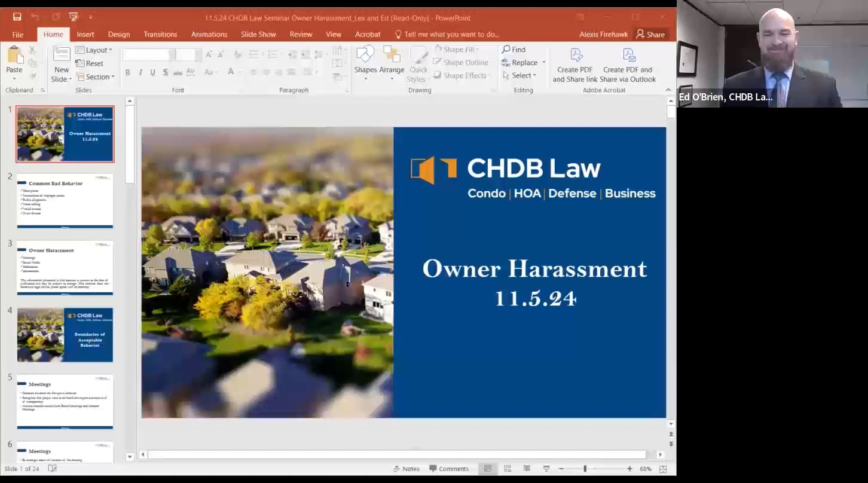Click the Replace button
This screenshot has width=868, height=483.
point(520,63)
